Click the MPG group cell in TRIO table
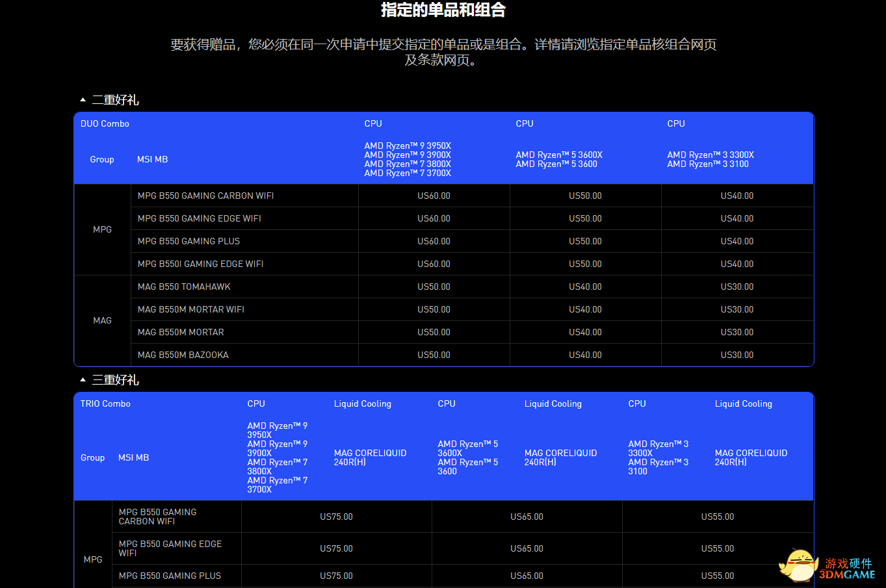Image resolution: width=886 pixels, height=588 pixels. 93,559
